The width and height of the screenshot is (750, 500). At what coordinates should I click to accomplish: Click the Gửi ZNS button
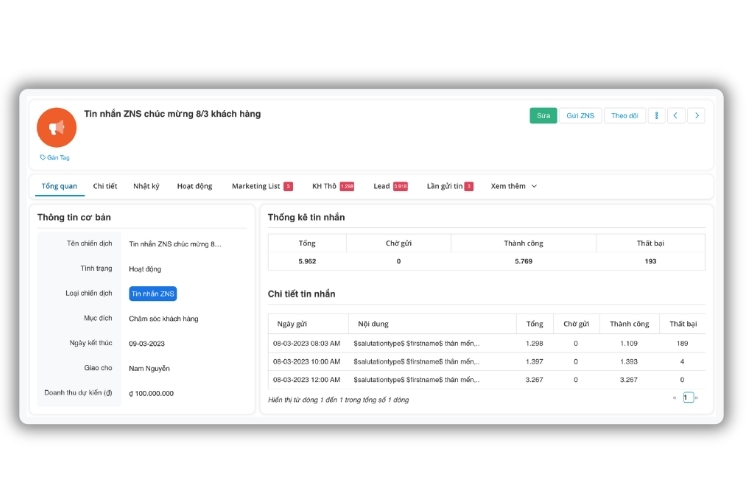coord(580,116)
